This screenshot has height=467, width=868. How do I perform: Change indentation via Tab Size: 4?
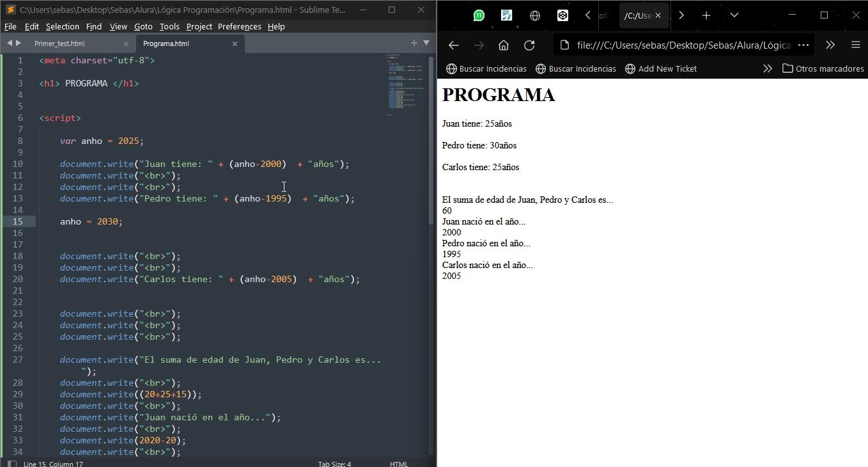pos(334,464)
